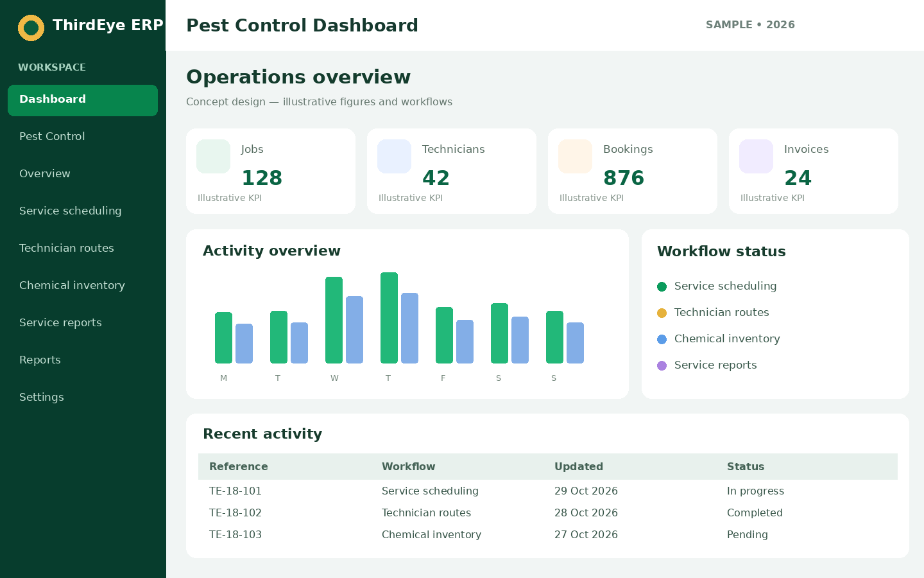Click the 29 Oct 2026 date cell
Viewport: 924px width, 578px height.
click(x=586, y=491)
